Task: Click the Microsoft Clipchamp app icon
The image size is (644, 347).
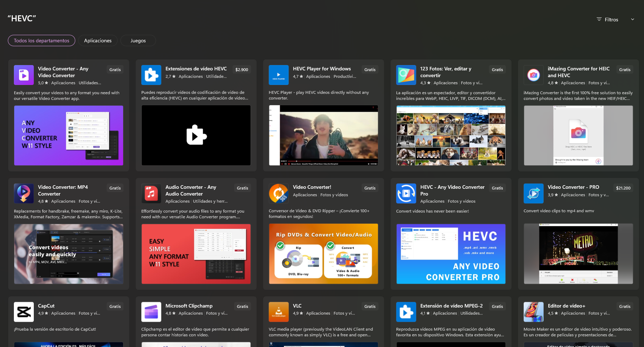Action: click(x=151, y=312)
